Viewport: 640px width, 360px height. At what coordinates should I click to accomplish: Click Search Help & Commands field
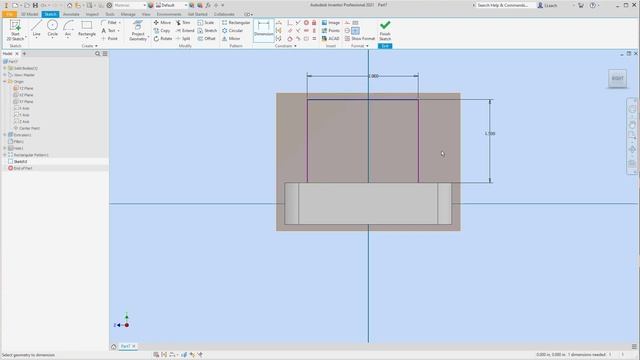[x=505, y=5]
